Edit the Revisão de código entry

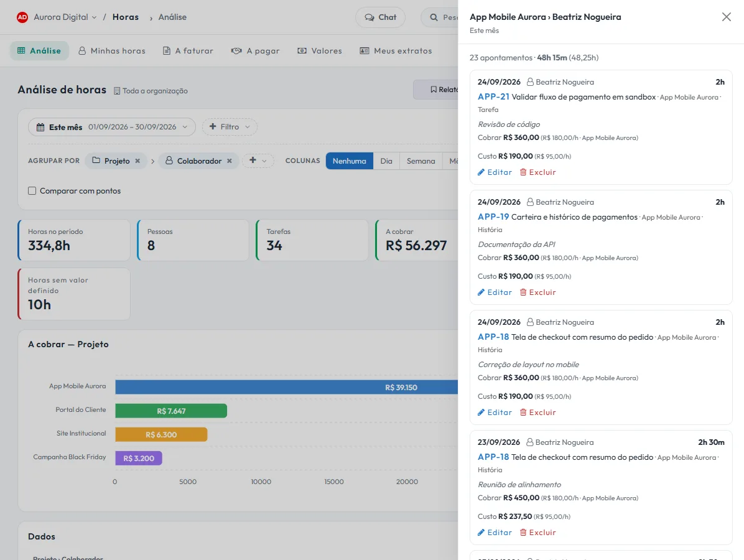coord(495,172)
